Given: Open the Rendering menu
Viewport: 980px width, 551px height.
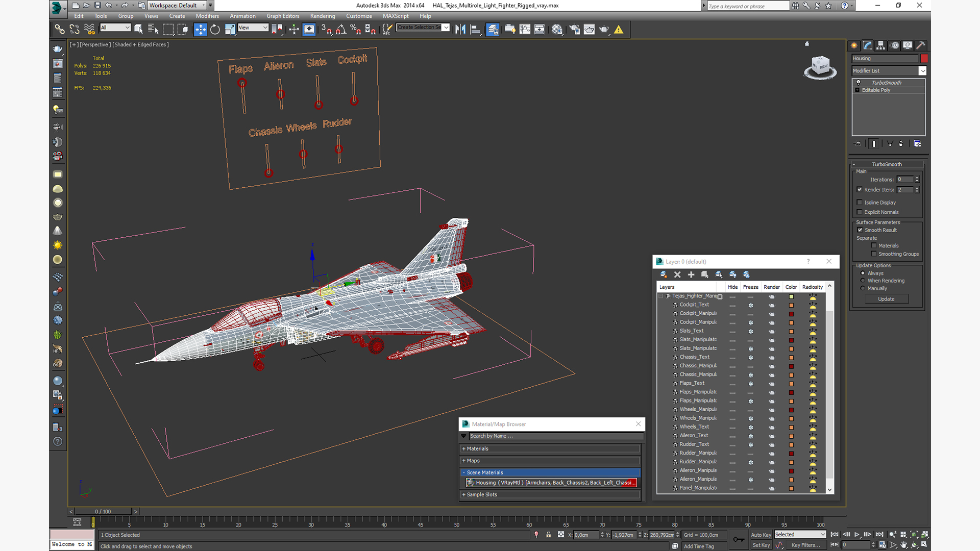Looking at the screenshot, I should point(322,16).
